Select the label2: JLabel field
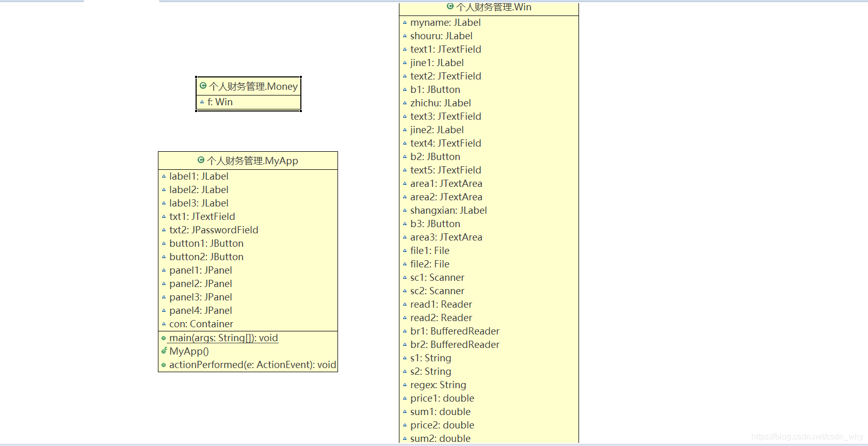 [x=199, y=189]
